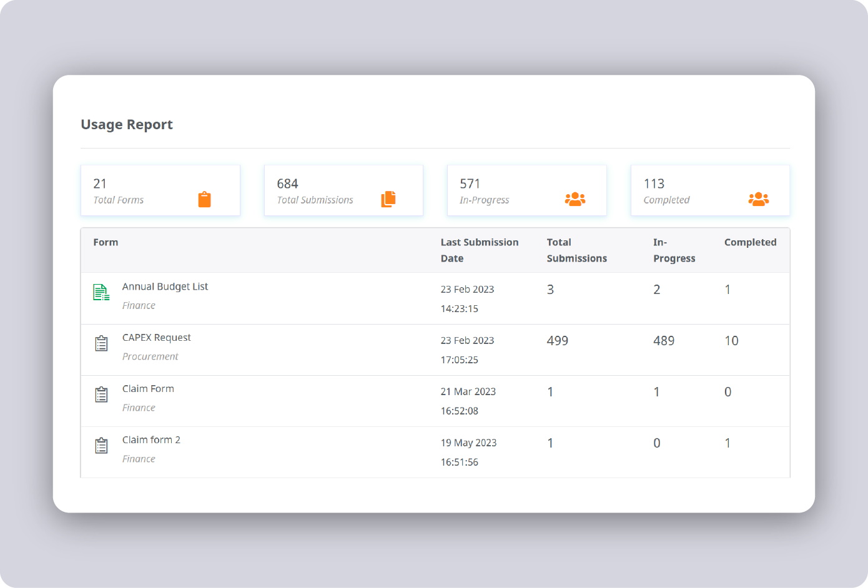The image size is (868, 588).
Task: Sort the table by Last Submission Date
Action: (480, 250)
